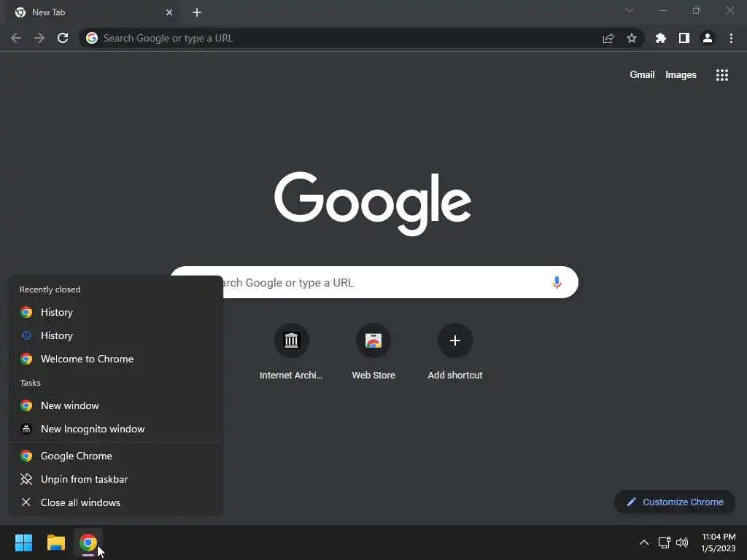Click the Customize Chrome button

point(675,502)
